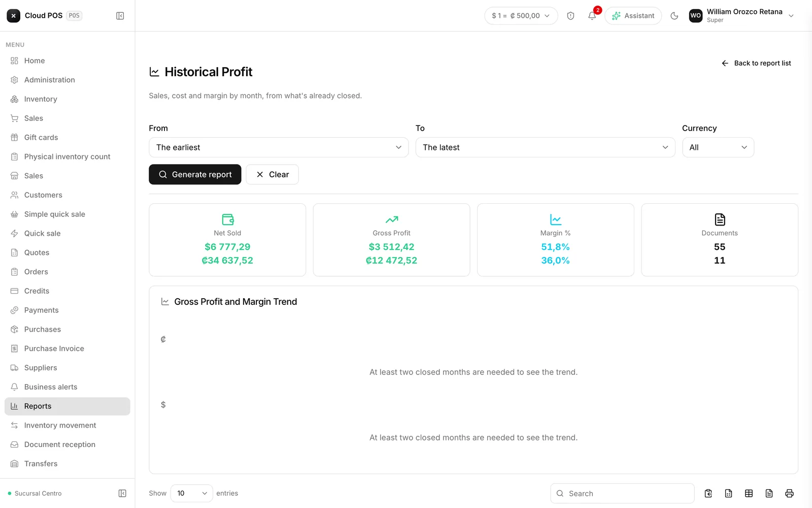Open exchange rate $1 = ₡500,00 dropdown
The width and height of the screenshot is (812, 508).
521,16
